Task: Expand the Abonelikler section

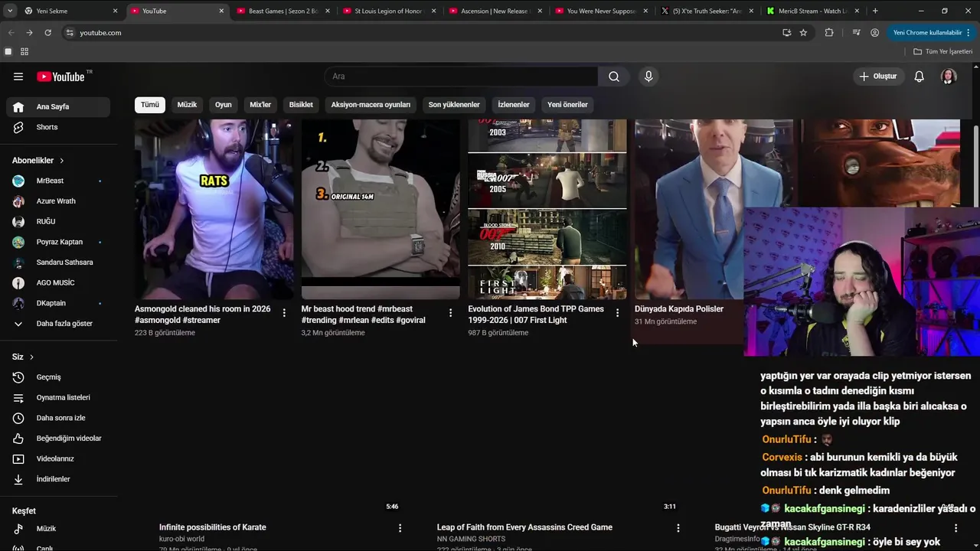Action: [38, 161]
